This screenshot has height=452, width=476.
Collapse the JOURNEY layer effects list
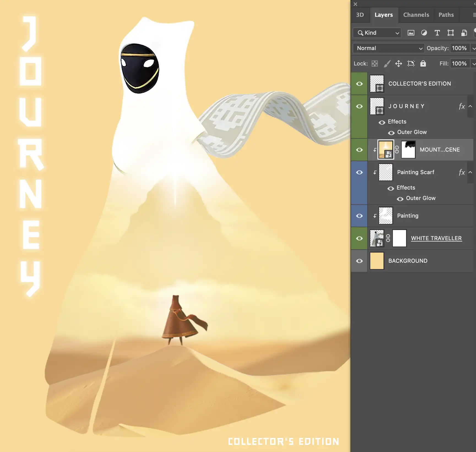(470, 106)
